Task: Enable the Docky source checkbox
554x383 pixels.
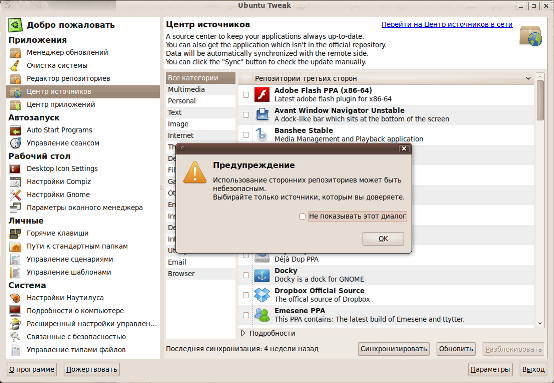Action: click(246, 275)
